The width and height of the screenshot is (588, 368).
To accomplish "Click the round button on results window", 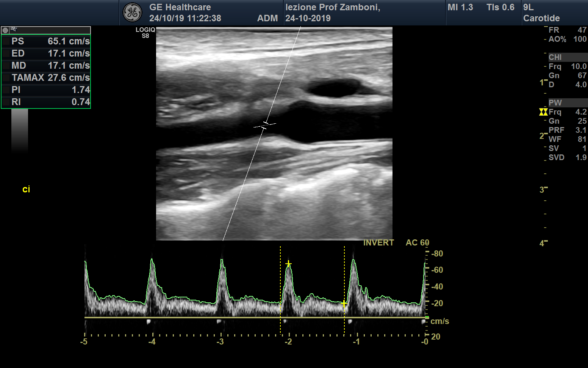I will point(5,30).
